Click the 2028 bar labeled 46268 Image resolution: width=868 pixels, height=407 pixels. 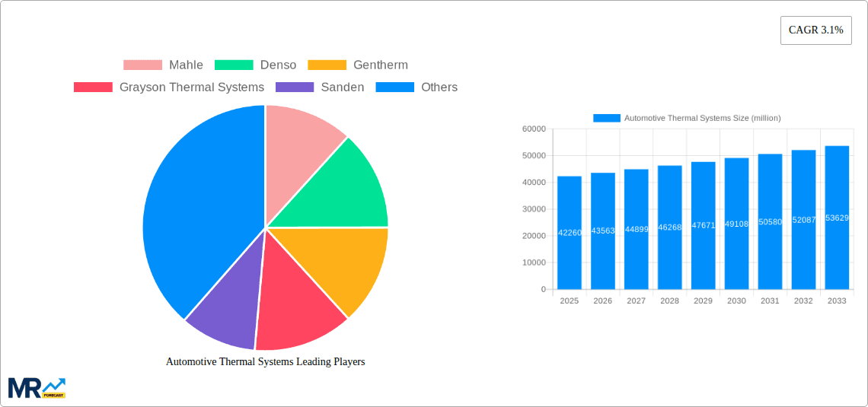point(670,227)
